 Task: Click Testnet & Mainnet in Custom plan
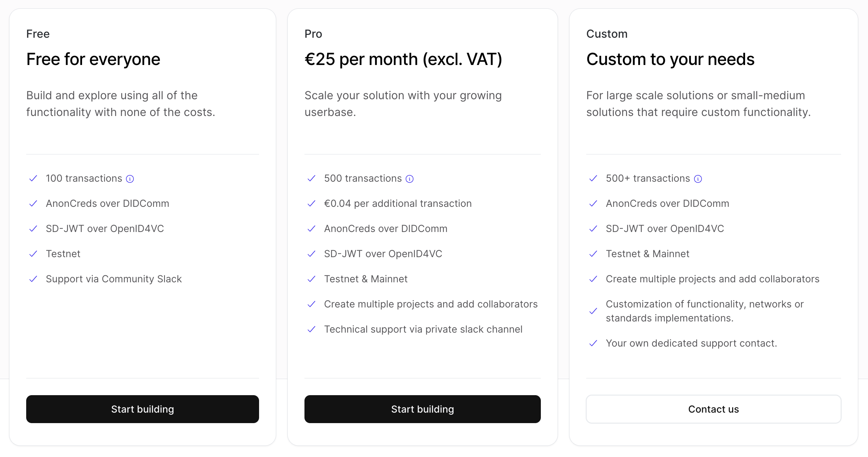click(648, 254)
